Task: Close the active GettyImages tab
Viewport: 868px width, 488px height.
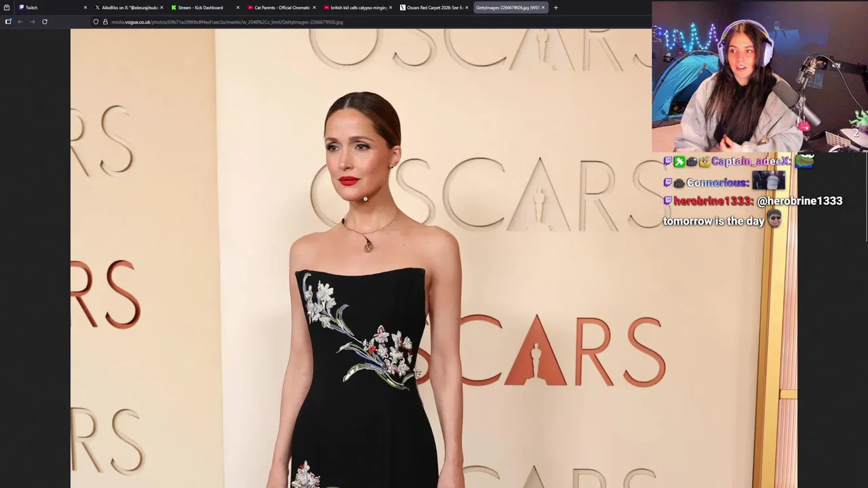Action: pos(542,7)
